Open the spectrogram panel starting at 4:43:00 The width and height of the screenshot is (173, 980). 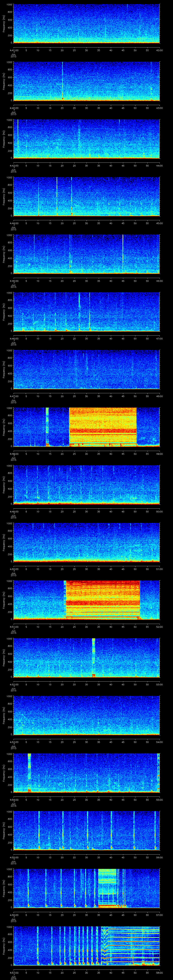(x=86, y=139)
